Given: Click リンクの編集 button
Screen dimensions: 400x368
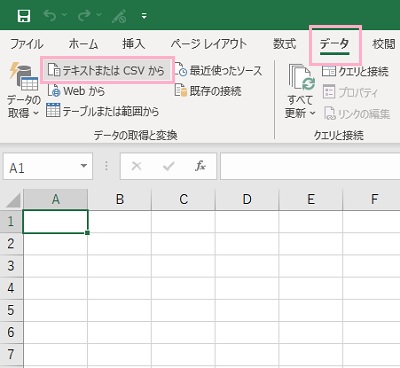Looking at the screenshot, I should click(x=357, y=114).
